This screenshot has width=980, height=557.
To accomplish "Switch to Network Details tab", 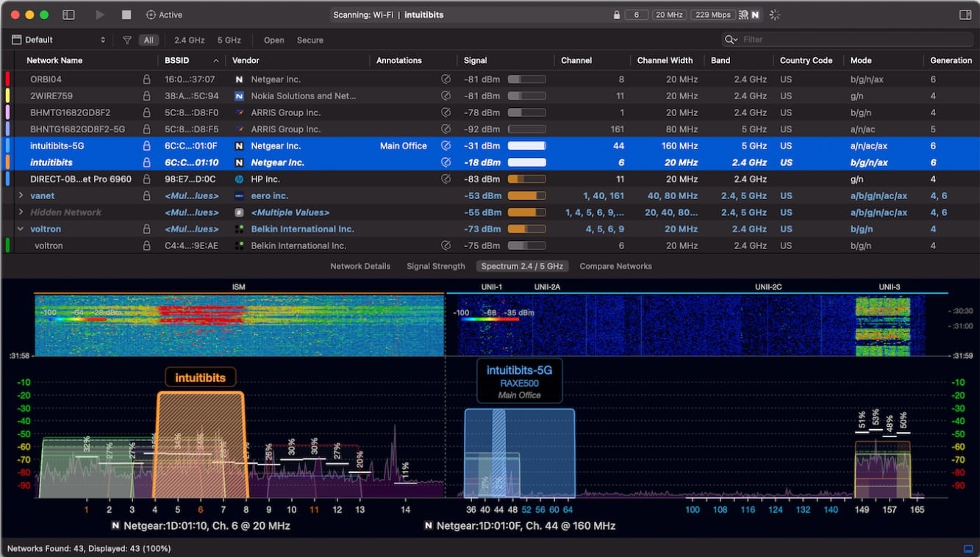I will pyautogui.click(x=360, y=266).
